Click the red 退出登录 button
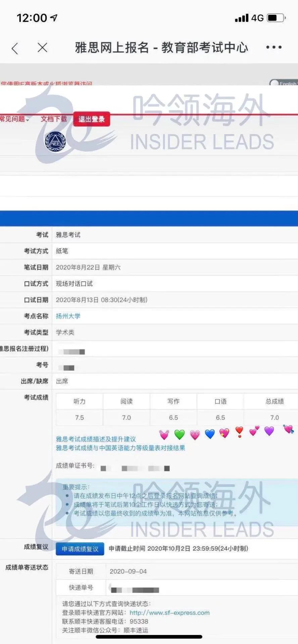The width and height of the screenshot is (298, 644). (x=92, y=119)
